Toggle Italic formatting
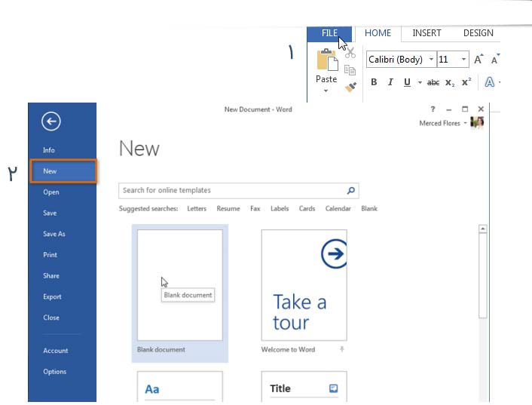 (x=390, y=83)
